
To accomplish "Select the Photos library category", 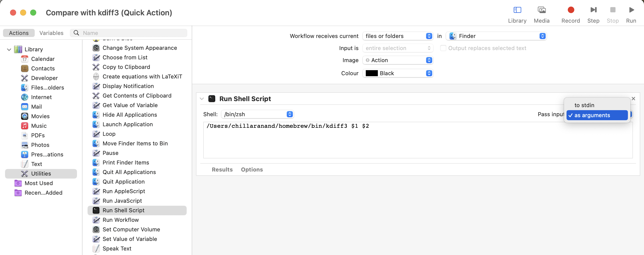I will point(40,145).
